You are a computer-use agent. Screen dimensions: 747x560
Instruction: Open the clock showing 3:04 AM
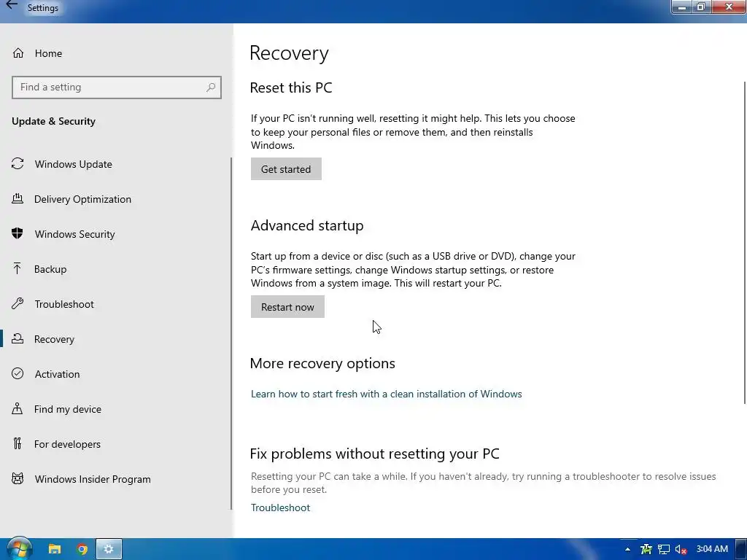coord(712,549)
